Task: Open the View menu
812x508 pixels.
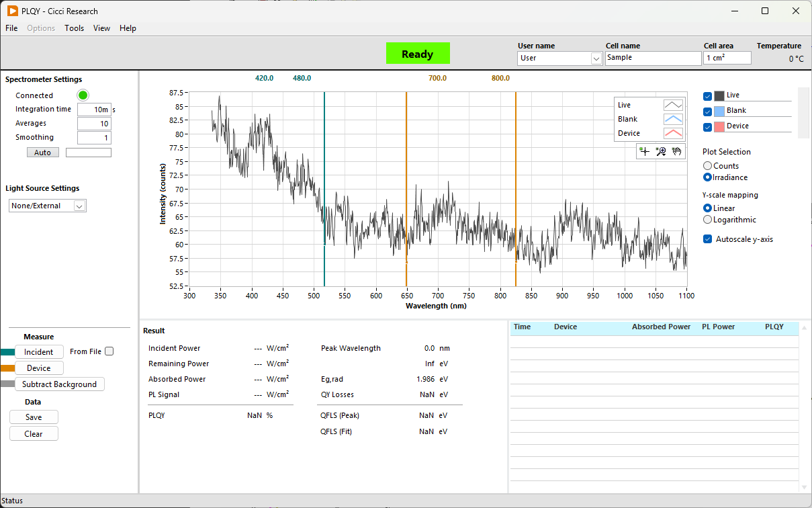Action: 101,28
